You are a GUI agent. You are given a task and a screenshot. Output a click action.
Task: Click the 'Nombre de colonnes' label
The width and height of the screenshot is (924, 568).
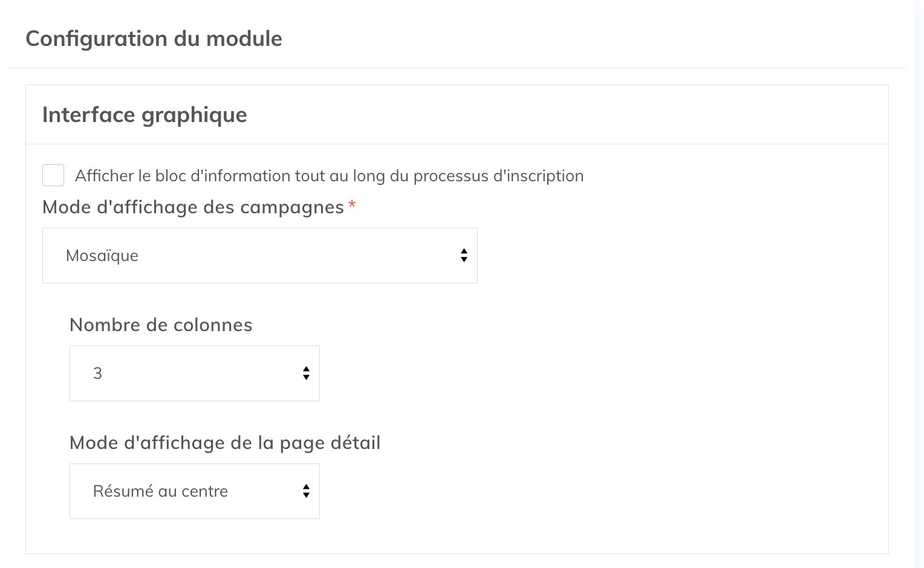[x=161, y=324]
